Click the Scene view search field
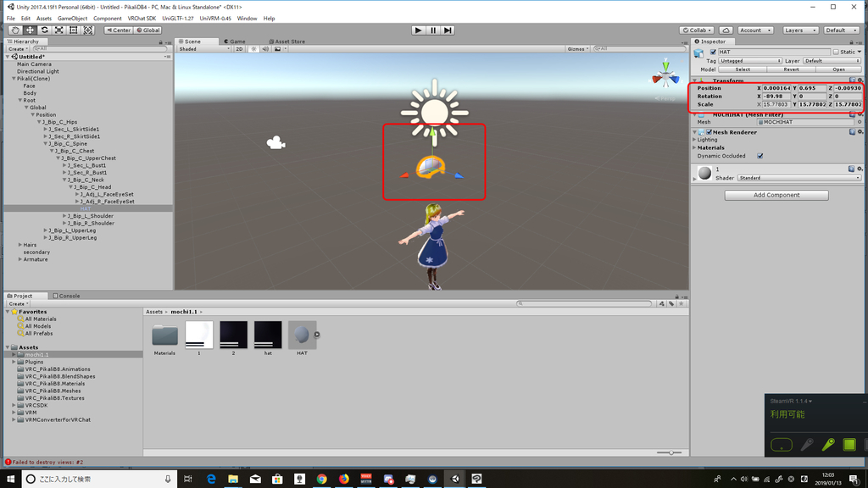The height and width of the screenshot is (488, 868). click(x=639, y=48)
